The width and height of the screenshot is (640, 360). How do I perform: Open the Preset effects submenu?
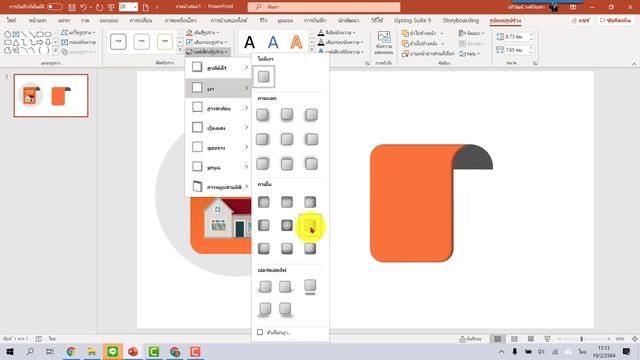click(218, 67)
